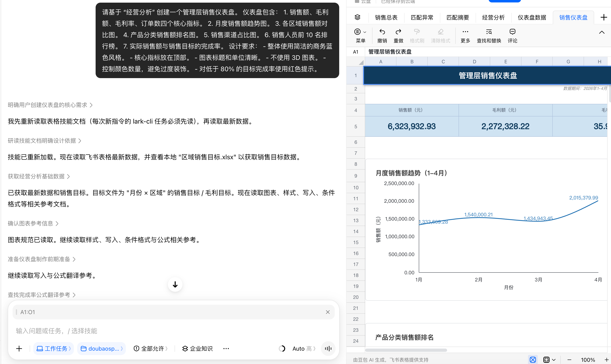
Task: Switch to the 经营分析 sheet tab
Action: click(x=493, y=17)
